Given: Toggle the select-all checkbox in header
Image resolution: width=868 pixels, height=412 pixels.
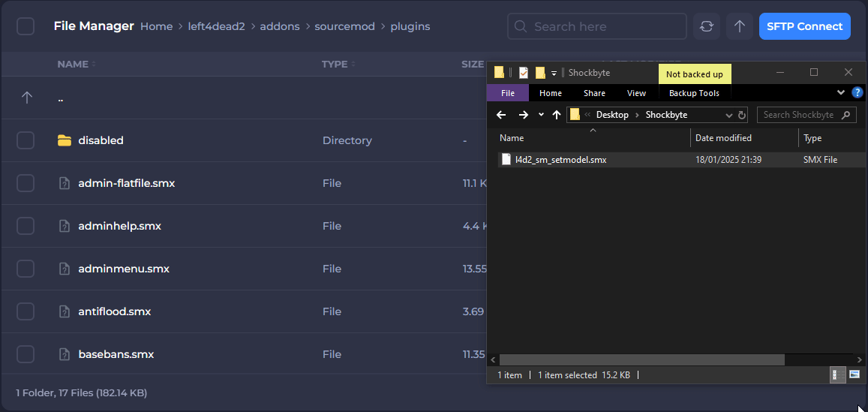Looking at the screenshot, I should click(x=26, y=26).
